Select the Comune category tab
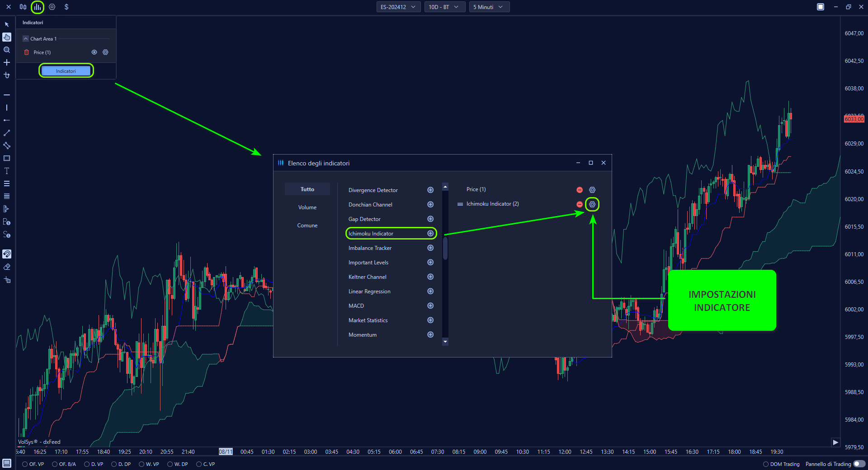The width and height of the screenshot is (868, 470). 307,226
